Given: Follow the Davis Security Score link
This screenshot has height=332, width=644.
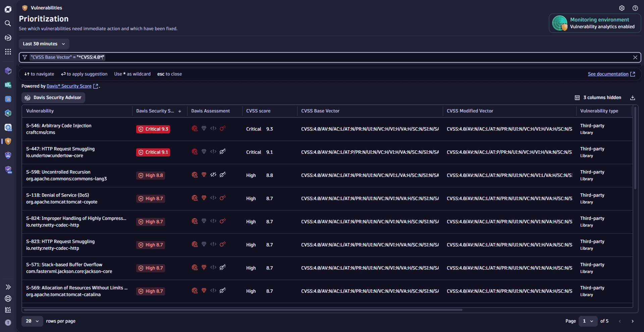Looking at the screenshot, I should pos(69,86).
